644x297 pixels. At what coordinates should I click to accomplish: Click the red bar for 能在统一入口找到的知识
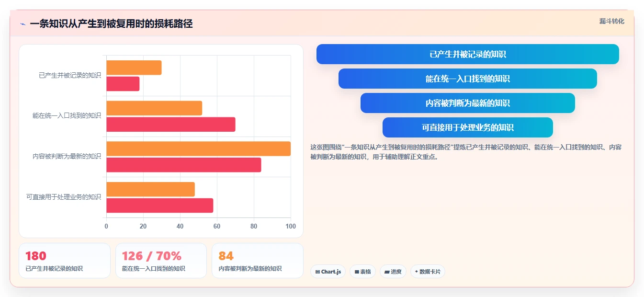pos(171,125)
